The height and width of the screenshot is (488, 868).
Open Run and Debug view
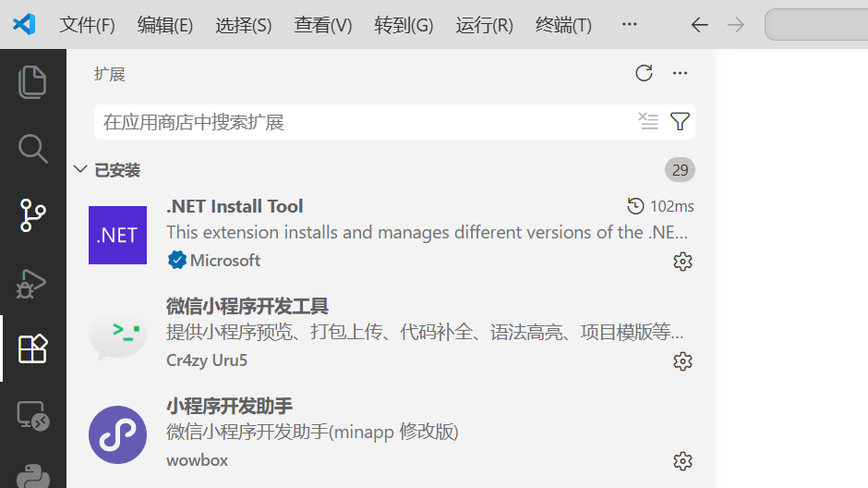(31, 283)
